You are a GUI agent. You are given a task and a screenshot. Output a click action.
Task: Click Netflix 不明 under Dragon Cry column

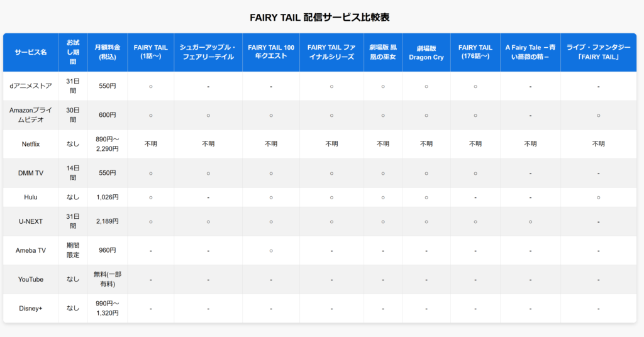click(x=426, y=144)
